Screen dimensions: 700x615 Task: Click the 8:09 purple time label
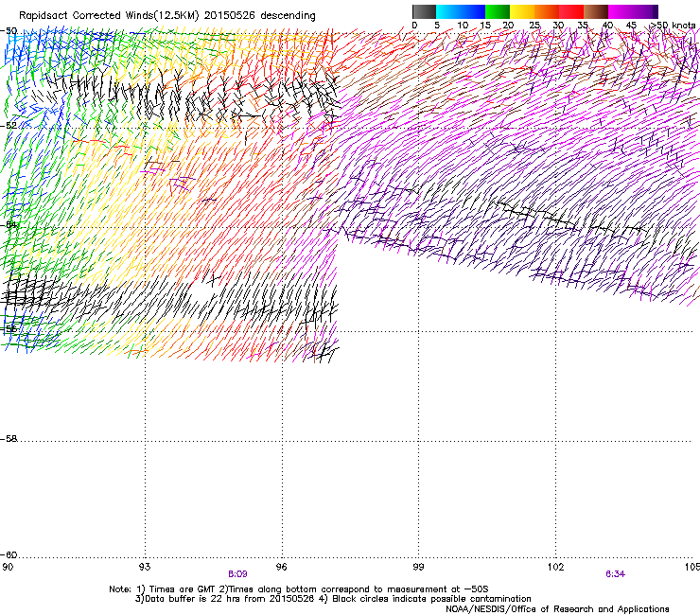(x=237, y=574)
